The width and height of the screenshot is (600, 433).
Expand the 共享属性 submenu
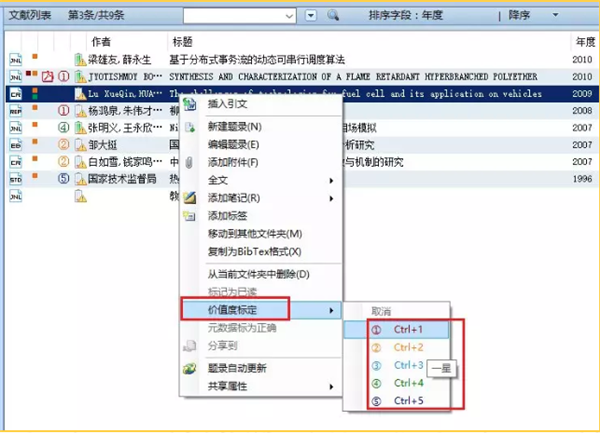tap(261, 386)
